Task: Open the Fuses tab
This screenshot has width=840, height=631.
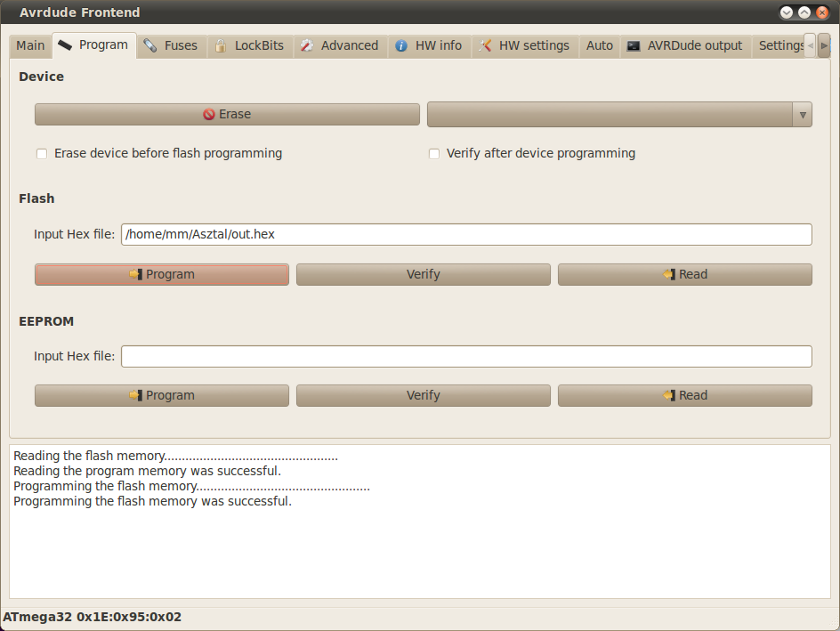Action: coord(172,46)
